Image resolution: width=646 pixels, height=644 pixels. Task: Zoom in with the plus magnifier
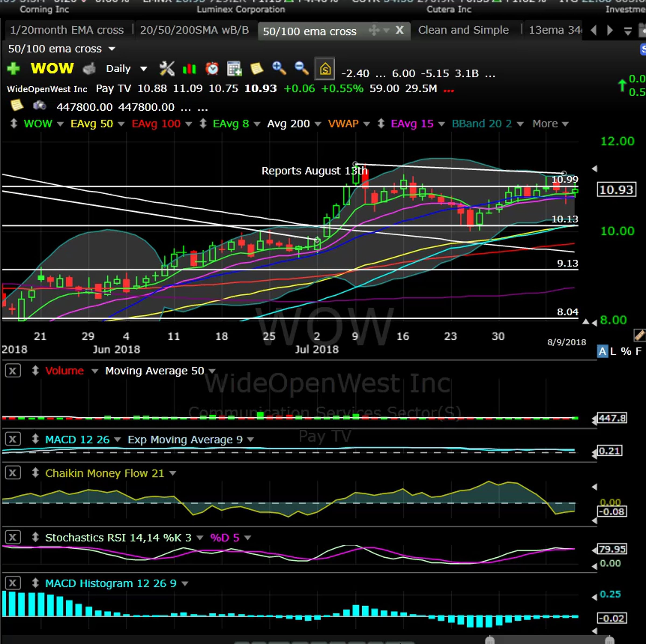(279, 68)
